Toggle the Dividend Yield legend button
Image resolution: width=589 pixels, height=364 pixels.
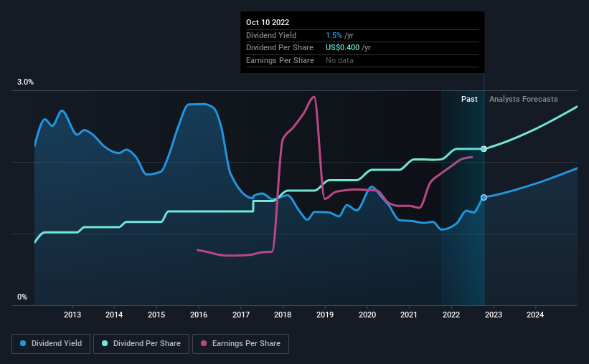point(51,344)
